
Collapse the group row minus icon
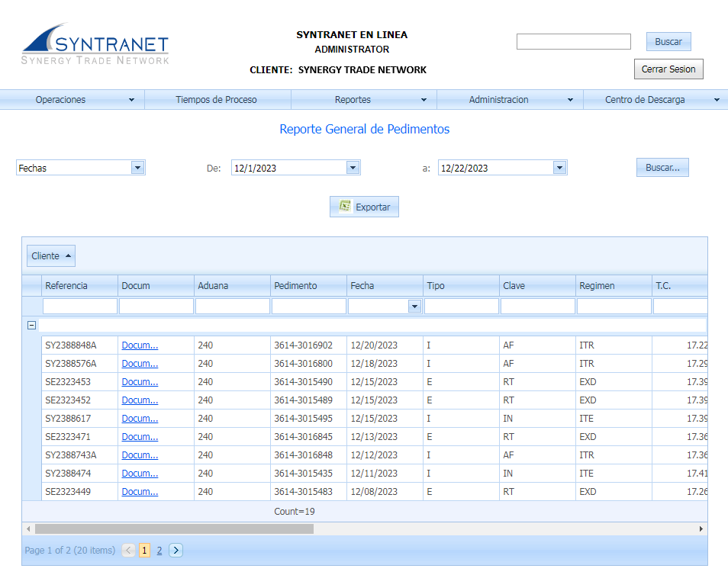tap(31, 325)
